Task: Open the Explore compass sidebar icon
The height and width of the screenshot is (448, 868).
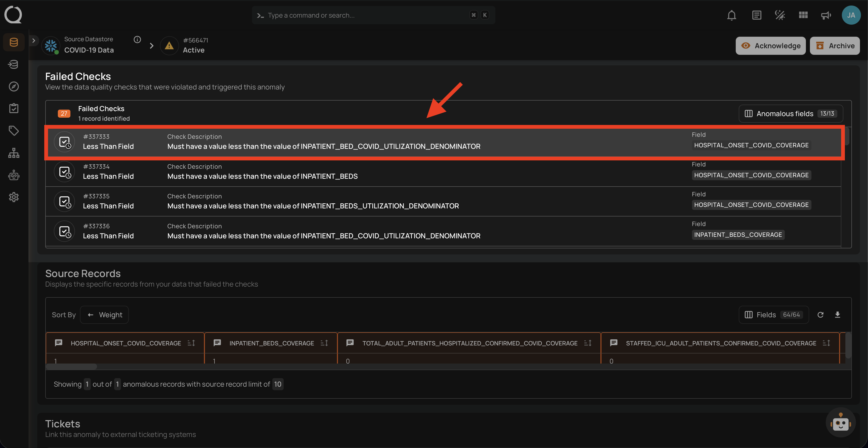Action: click(x=14, y=86)
